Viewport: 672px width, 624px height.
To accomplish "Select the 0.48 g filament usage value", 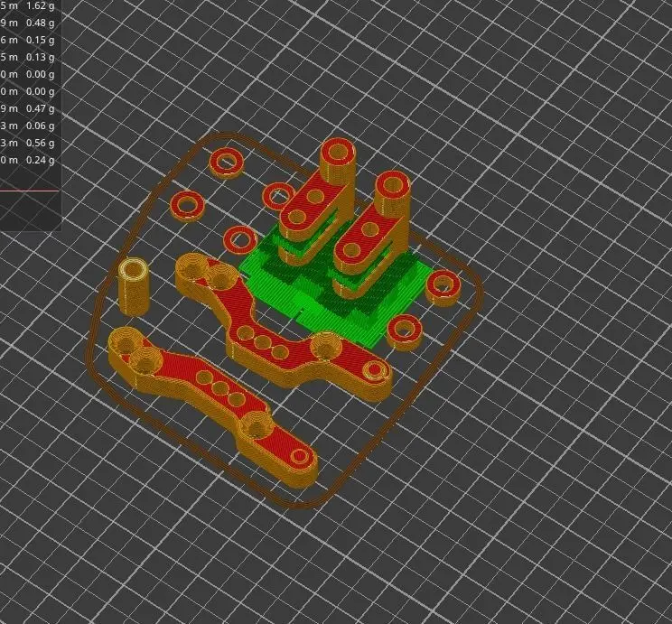I will point(41,23).
